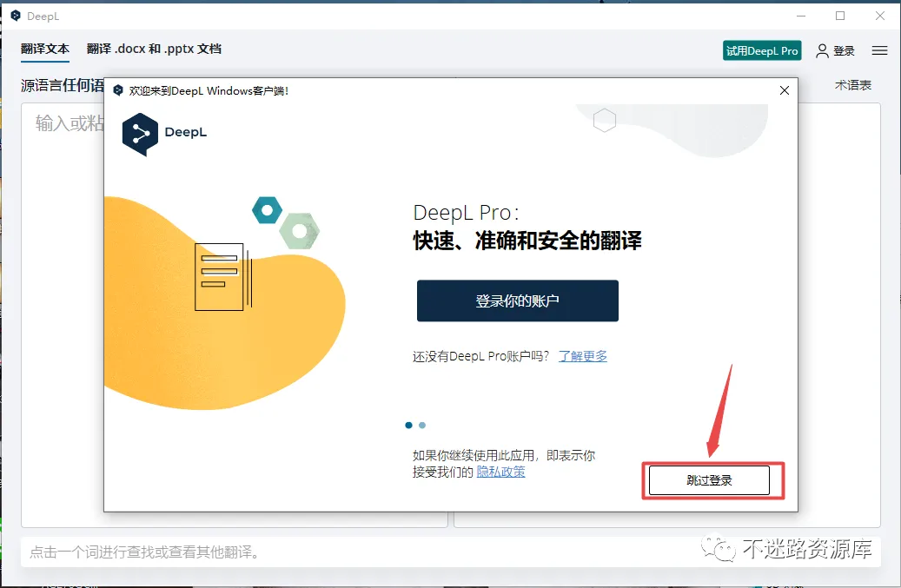Open the 了解更多 link
The image size is (901, 588).
[x=583, y=356]
